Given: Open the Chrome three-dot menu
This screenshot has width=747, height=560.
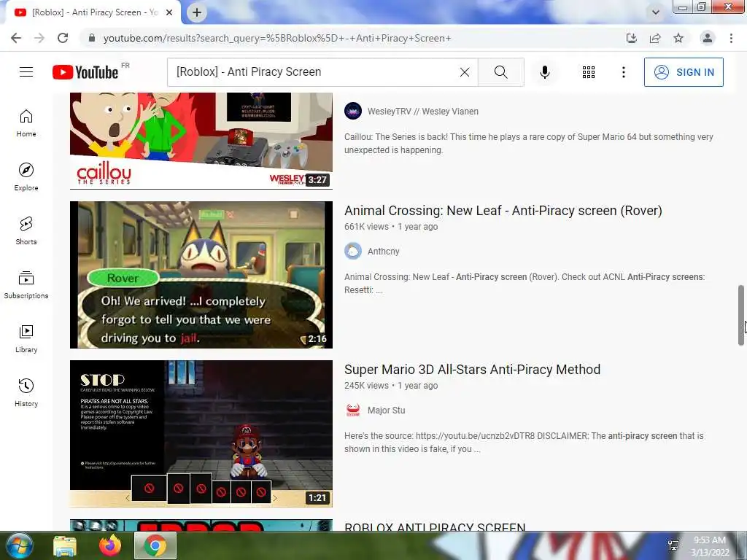Looking at the screenshot, I should pyautogui.click(x=731, y=38).
